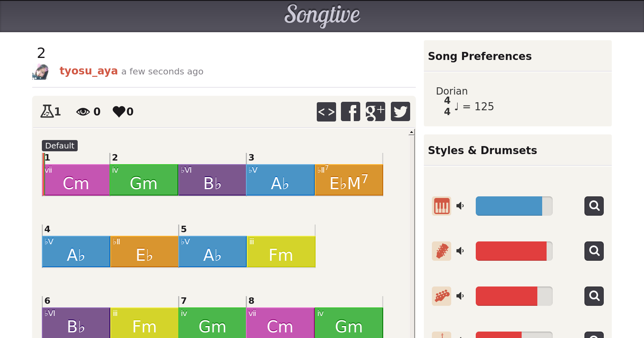Viewport: 644px width, 338px height.
Task: Share the song on Google Plus
Action: pyautogui.click(x=376, y=111)
